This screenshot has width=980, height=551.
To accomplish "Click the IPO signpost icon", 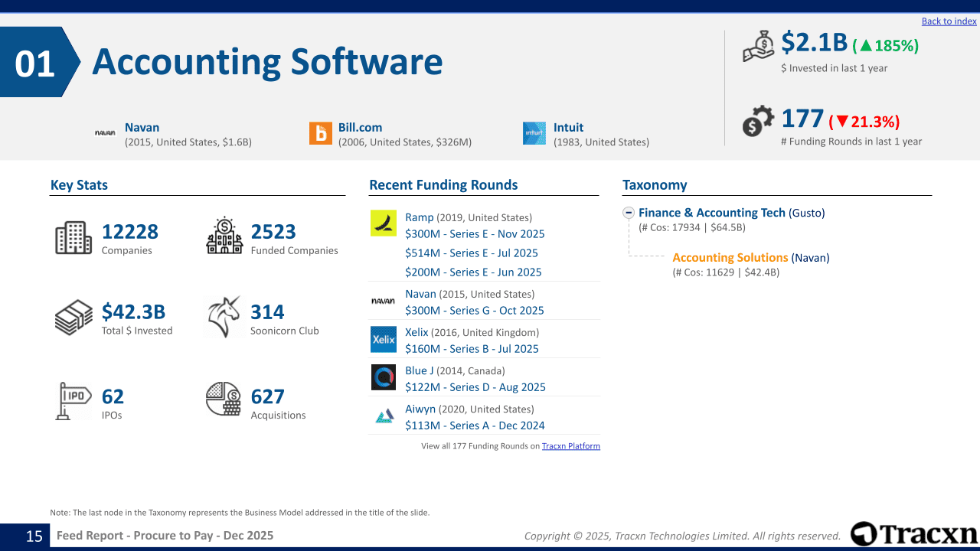I will [x=73, y=401].
